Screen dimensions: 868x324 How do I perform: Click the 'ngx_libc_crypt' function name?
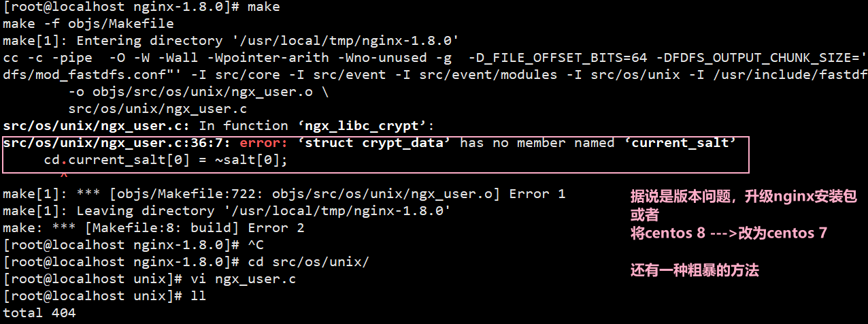pyautogui.click(x=372, y=126)
